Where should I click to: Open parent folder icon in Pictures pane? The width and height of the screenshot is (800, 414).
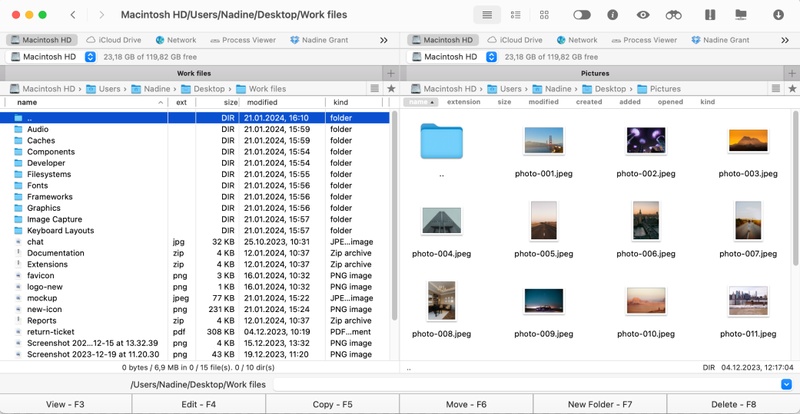pyautogui.click(x=441, y=141)
